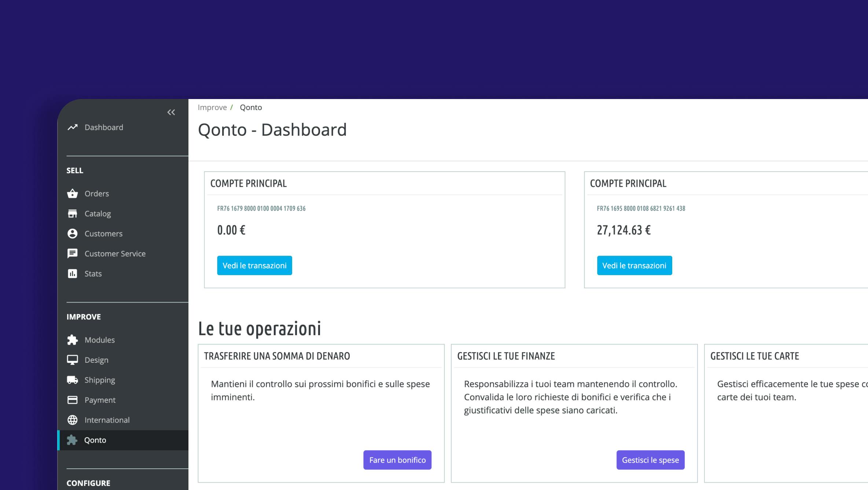Click the International globe icon

tap(73, 420)
